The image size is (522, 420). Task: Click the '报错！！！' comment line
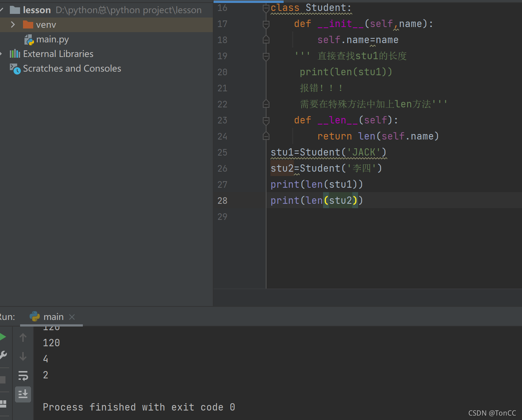(321, 88)
